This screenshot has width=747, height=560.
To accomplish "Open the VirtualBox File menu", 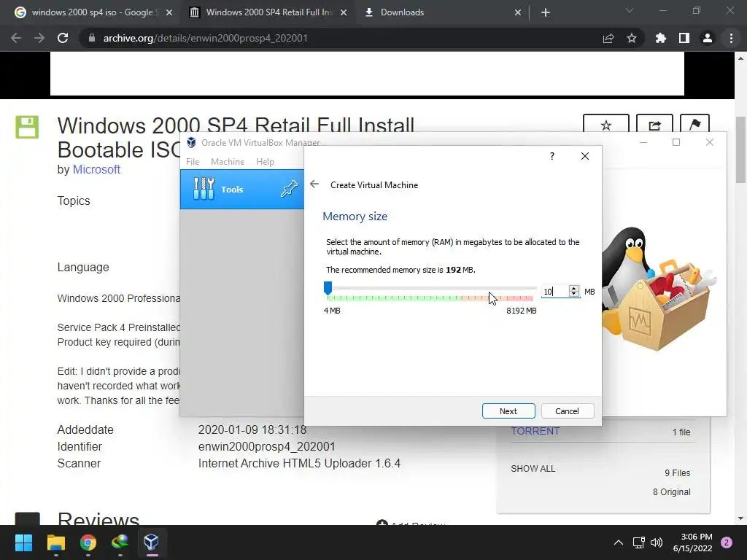I will tap(193, 162).
